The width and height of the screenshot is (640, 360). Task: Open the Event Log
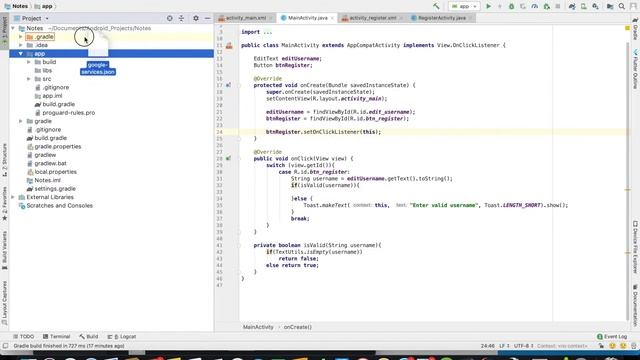(x=612, y=337)
